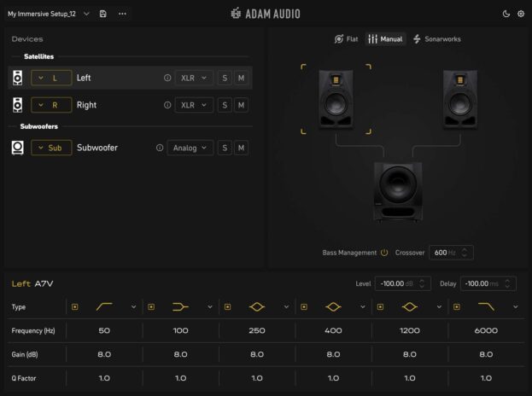The image size is (532, 396).
Task: Open the R channel assignment dropdown
Action: pos(51,105)
